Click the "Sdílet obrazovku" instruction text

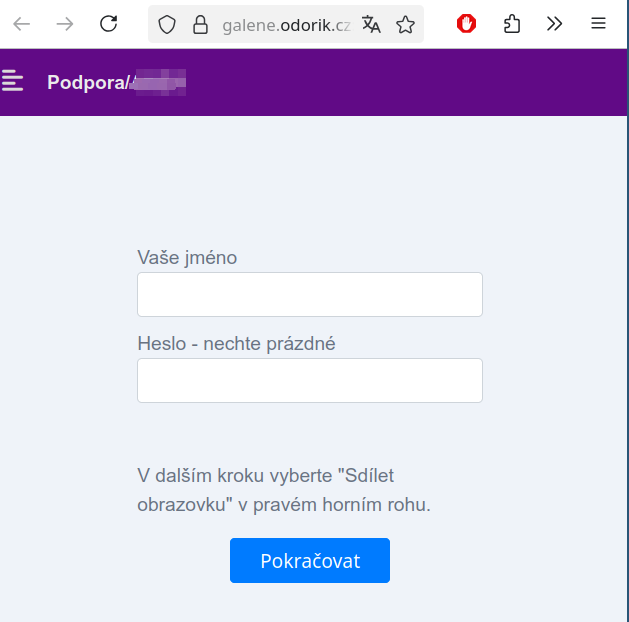284,490
